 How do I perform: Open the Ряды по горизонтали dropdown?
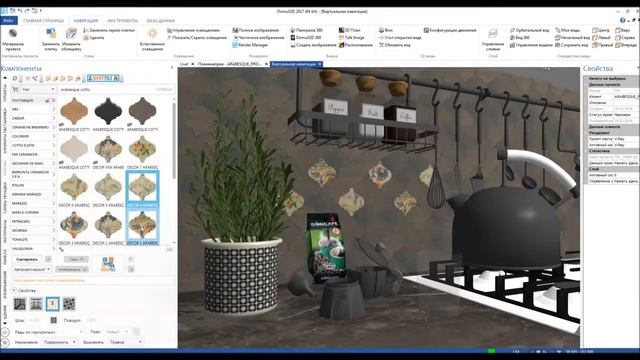(48, 332)
